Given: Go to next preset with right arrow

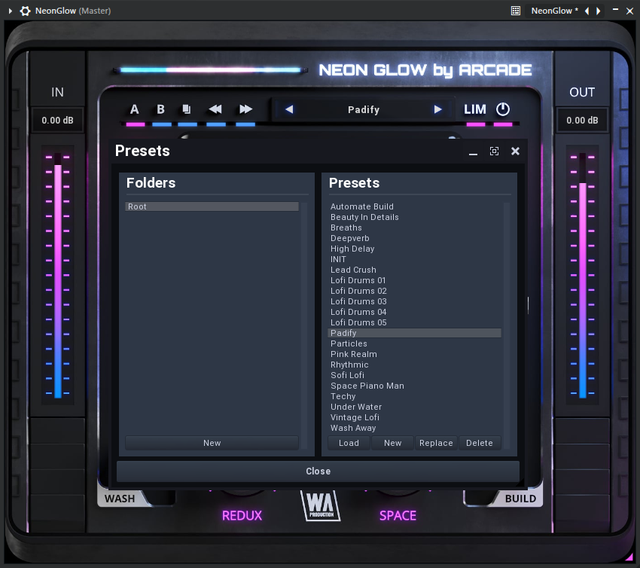Looking at the screenshot, I should tap(437, 110).
